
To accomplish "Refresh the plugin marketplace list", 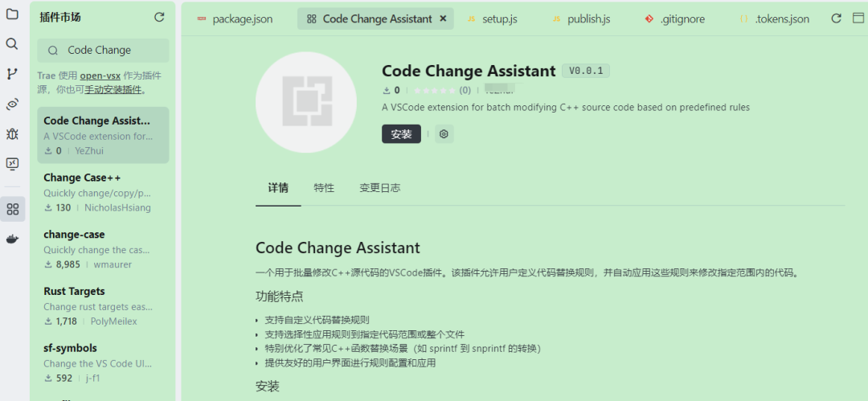I will (x=159, y=17).
